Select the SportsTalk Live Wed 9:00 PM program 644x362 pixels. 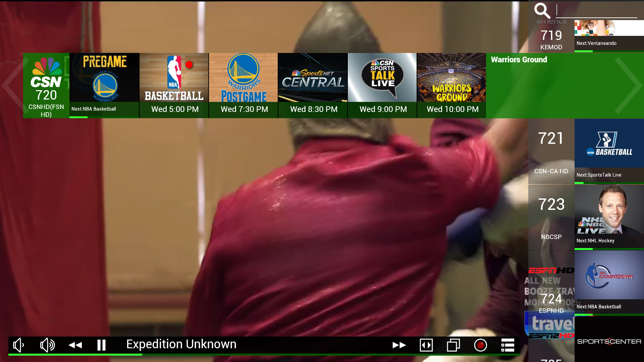[x=382, y=85]
